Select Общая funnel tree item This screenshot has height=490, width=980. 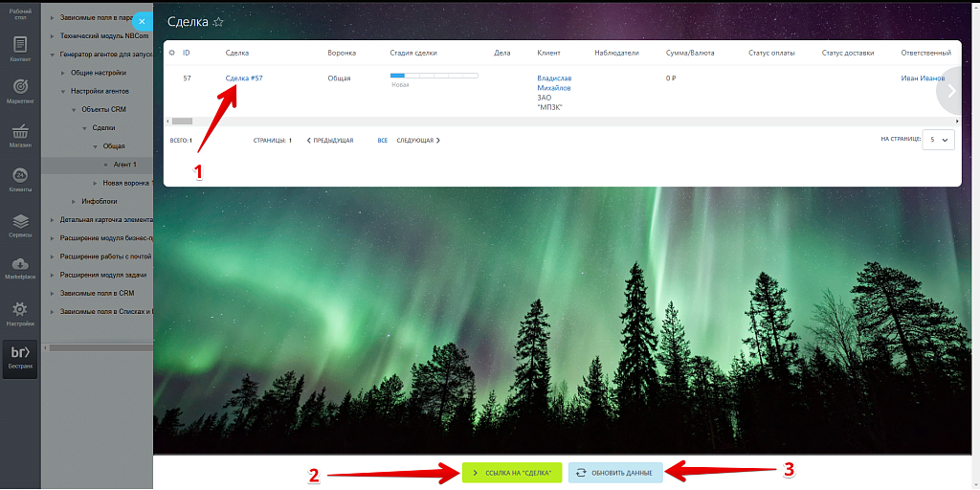click(x=114, y=146)
